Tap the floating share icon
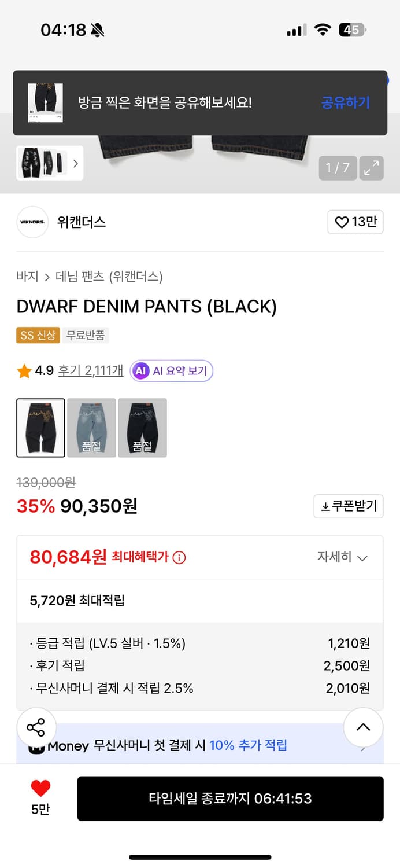This screenshot has height=868, width=400. tap(36, 727)
